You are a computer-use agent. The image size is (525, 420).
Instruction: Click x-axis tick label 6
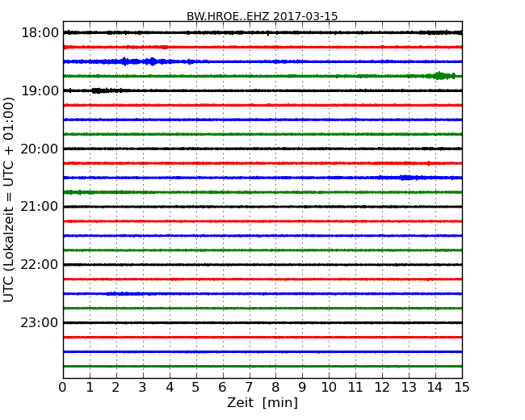tap(222, 387)
